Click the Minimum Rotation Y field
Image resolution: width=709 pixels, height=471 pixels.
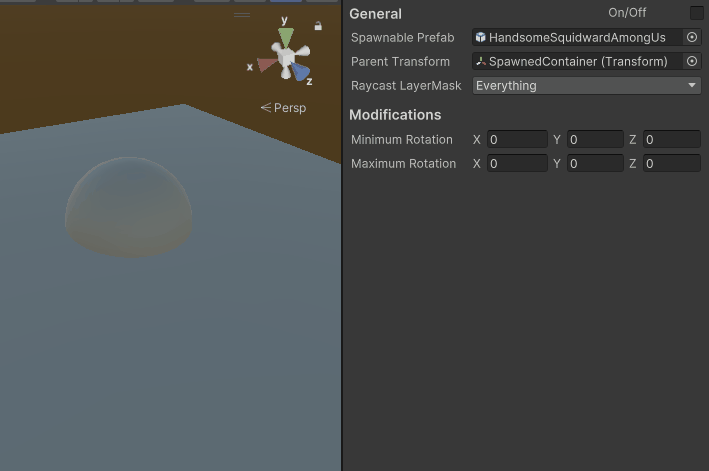coord(595,140)
